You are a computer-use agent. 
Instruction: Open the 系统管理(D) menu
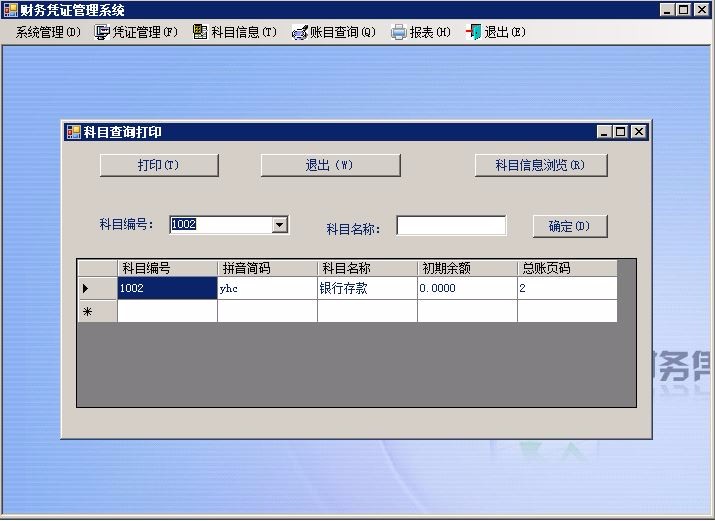coord(48,32)
